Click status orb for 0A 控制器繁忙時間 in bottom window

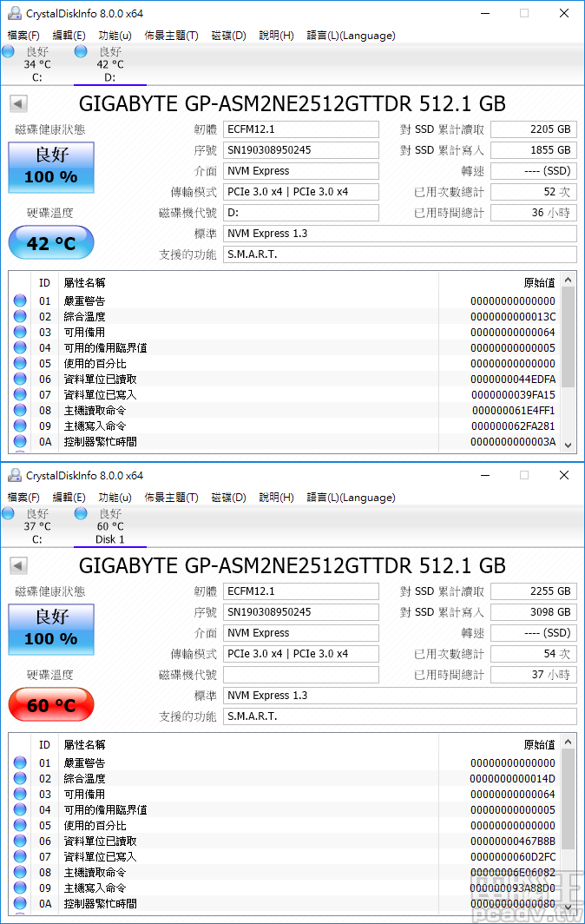tap(20, 903)
